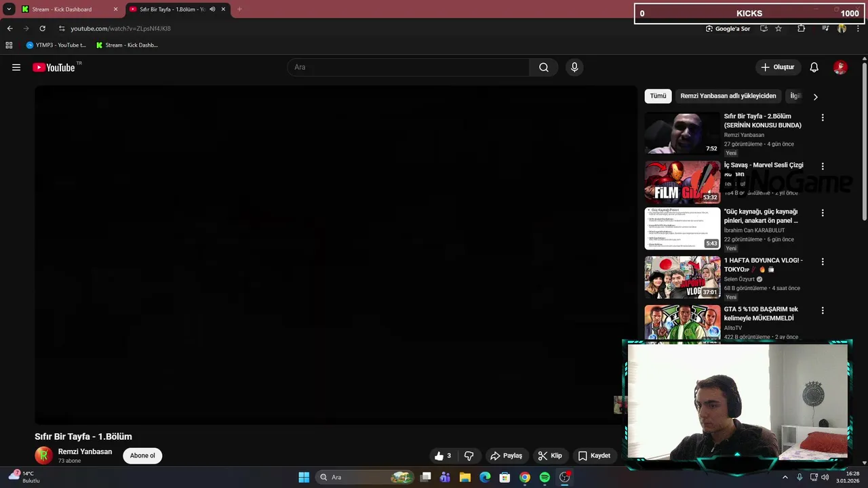
Task: Open Remzi Yanbasan channel name link
Action: pyautogui.click(x=85, y=451)
